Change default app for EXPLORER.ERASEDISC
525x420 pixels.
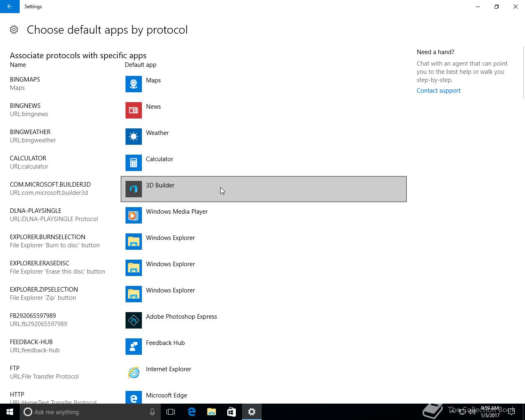pos(170,268)
